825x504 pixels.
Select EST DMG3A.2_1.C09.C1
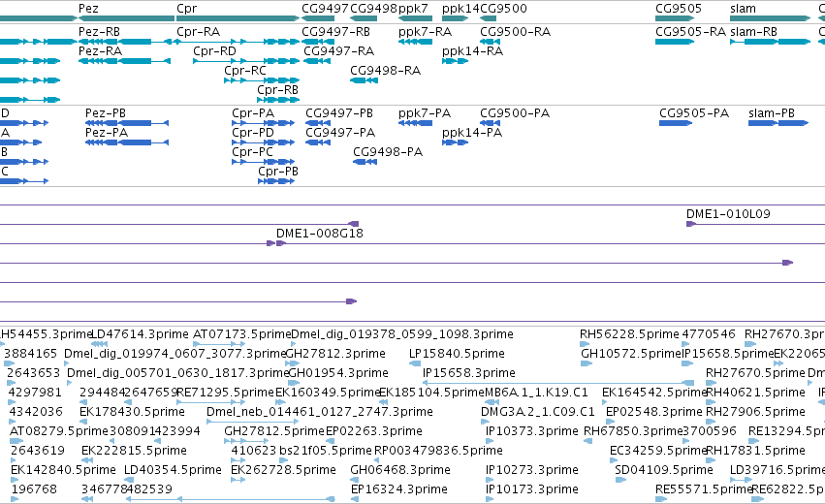pos(538,412)
